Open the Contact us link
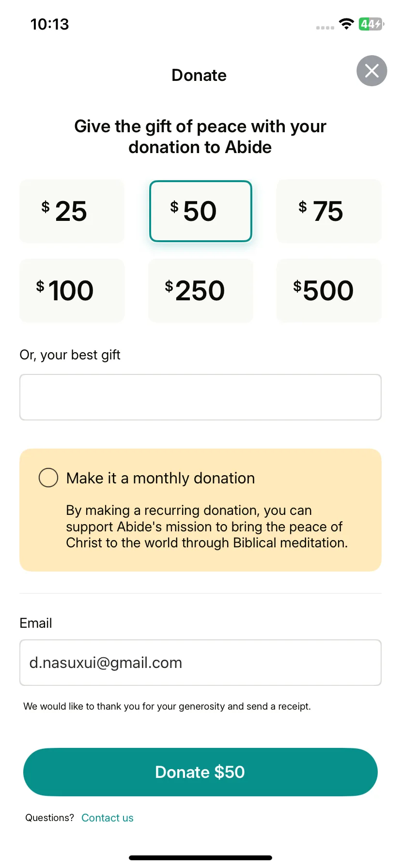 (108, 818)
